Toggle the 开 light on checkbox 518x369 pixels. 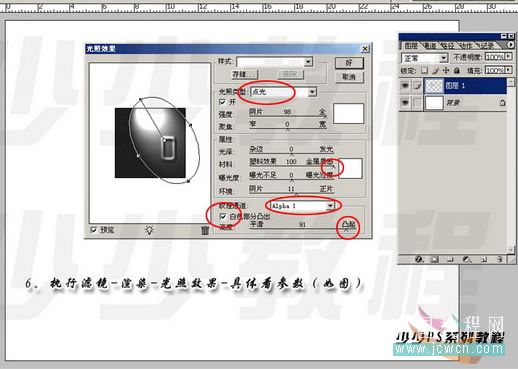223,102
